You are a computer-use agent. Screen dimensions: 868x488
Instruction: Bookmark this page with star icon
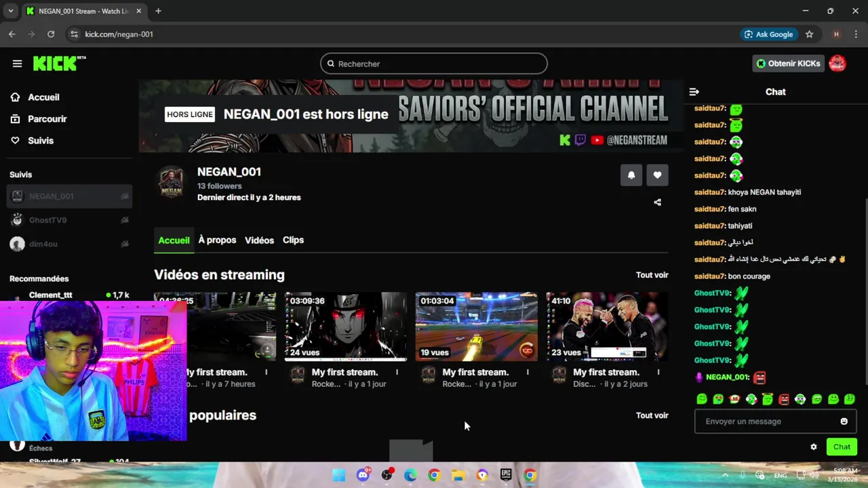[809, 34]
